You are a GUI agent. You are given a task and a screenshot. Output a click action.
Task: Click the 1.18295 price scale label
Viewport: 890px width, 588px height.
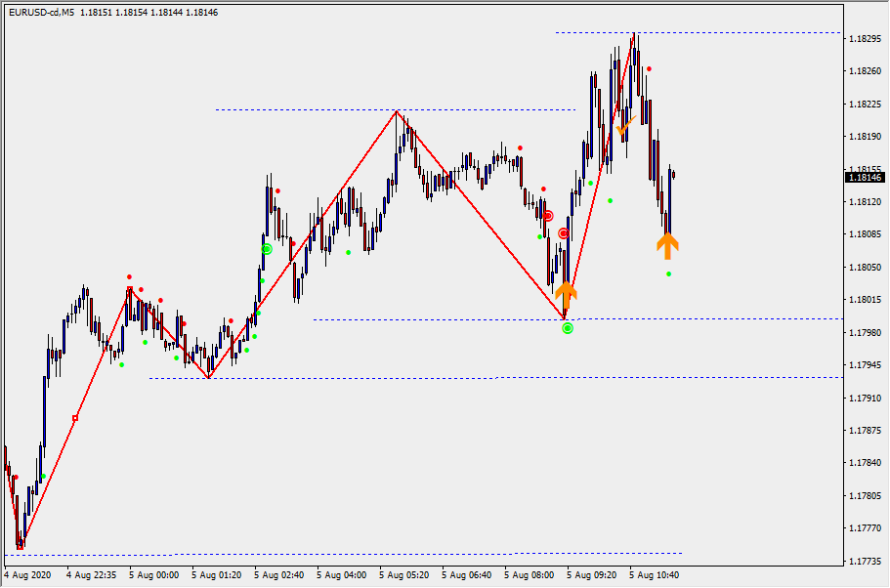coord(862,39)
